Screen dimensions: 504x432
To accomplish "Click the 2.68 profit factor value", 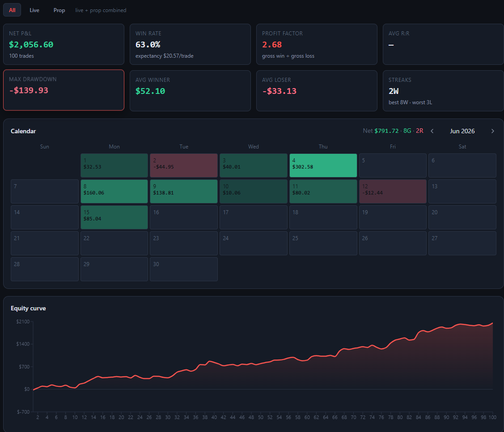I will [x=272, y=45].
